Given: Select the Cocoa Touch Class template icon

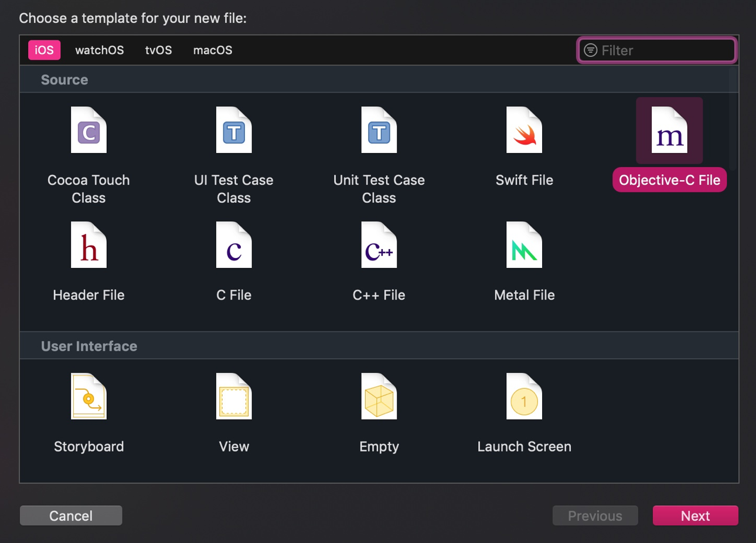Looking at the screenshot, I should point(88,130).
